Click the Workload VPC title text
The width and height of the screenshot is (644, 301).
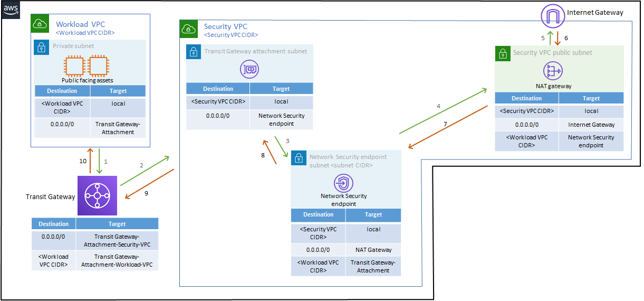(80, 24)
